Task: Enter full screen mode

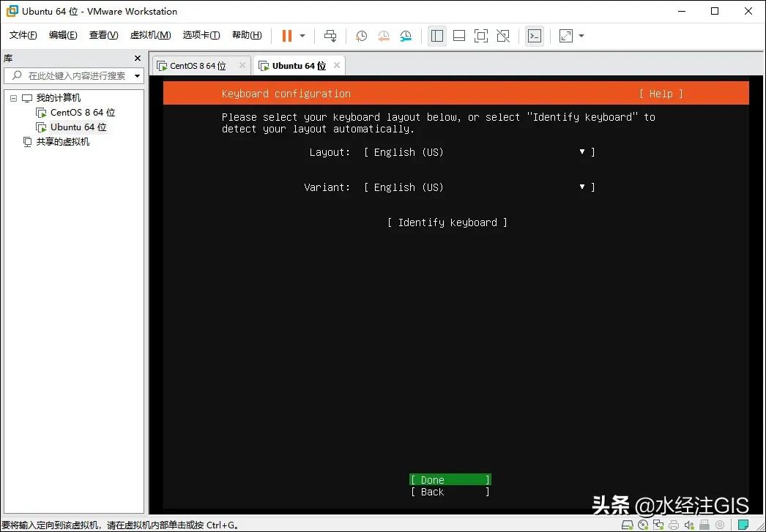Action: pyautogui.click(x=481, y=35)
